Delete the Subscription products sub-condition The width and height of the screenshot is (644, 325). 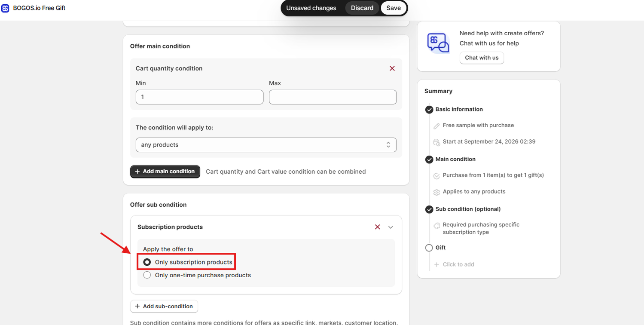377,227
